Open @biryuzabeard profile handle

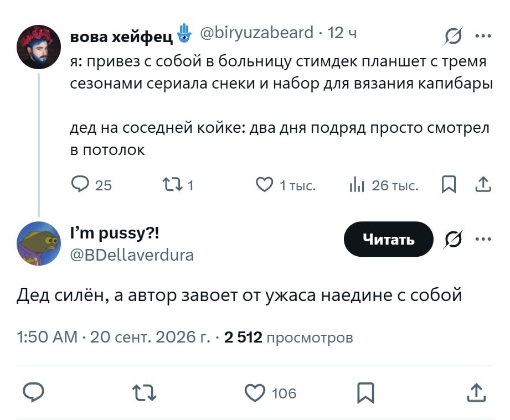pyautogui.click(x=256, y=33)
